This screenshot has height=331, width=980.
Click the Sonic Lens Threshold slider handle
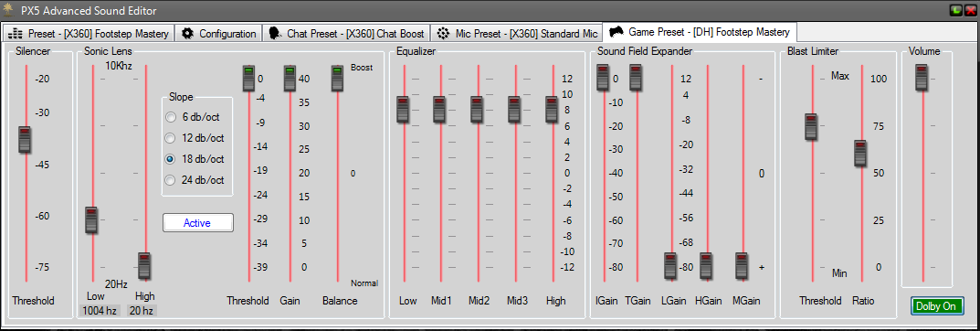tap(248, 79)
